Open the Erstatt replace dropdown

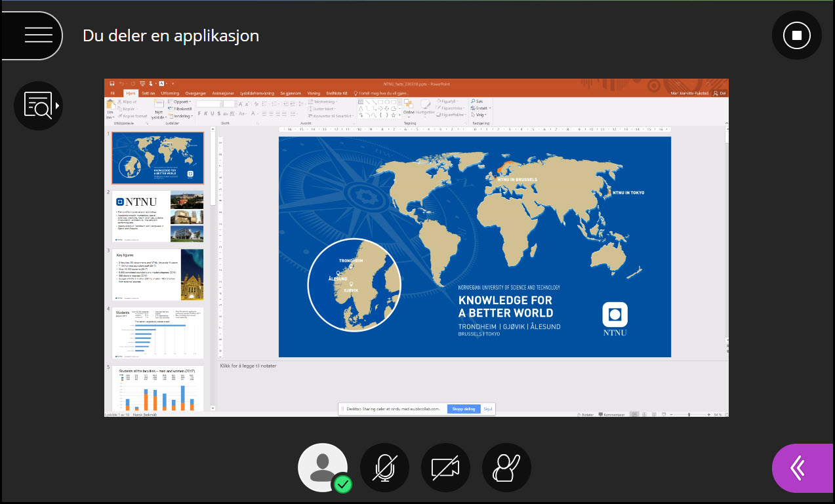(x=481, y=108)
